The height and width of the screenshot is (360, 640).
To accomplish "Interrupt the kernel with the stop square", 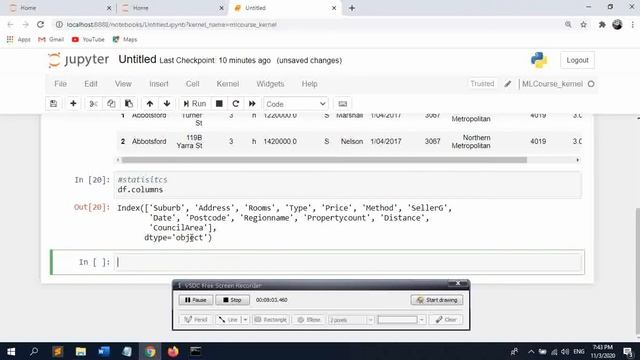I will point(219,104).
